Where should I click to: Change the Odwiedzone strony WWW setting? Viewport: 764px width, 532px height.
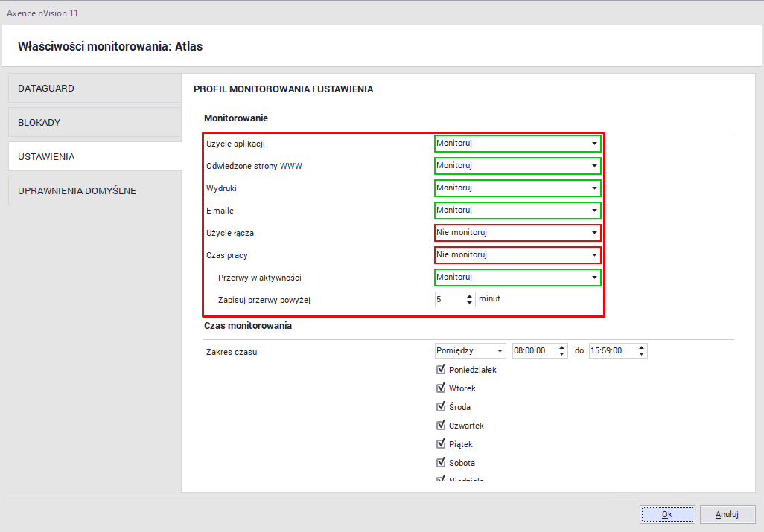pos(594,166)
